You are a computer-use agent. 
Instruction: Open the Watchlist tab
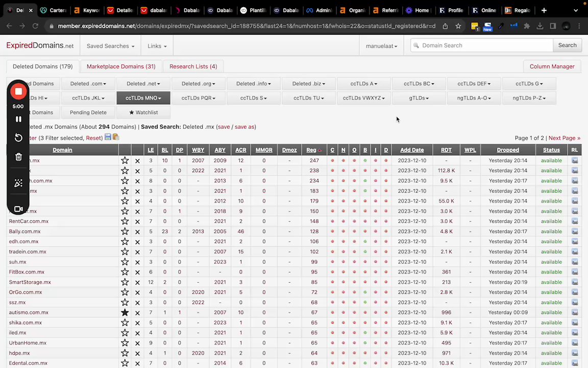click(x=143, y=112)
